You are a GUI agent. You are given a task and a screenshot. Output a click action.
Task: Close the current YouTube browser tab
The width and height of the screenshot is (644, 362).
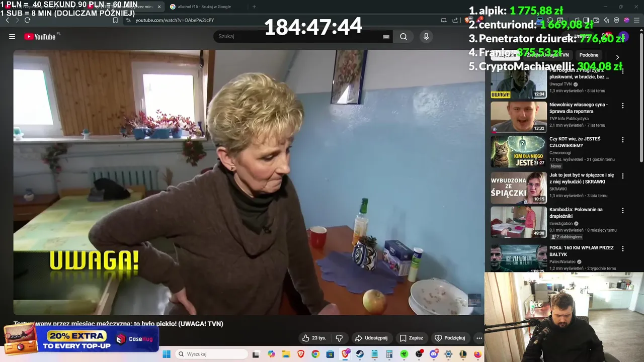(159, 7)
